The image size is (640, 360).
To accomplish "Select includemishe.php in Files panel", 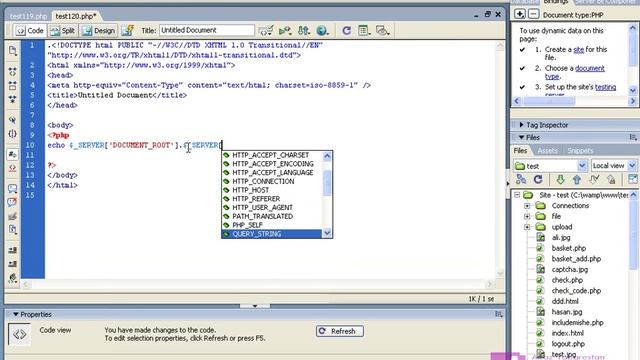I will [x=577, y=322].
